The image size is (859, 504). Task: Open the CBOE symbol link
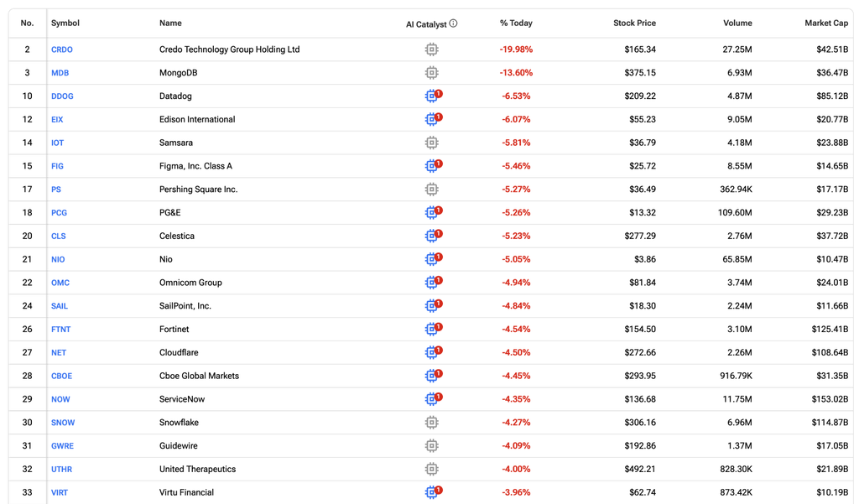coord(61,376)
